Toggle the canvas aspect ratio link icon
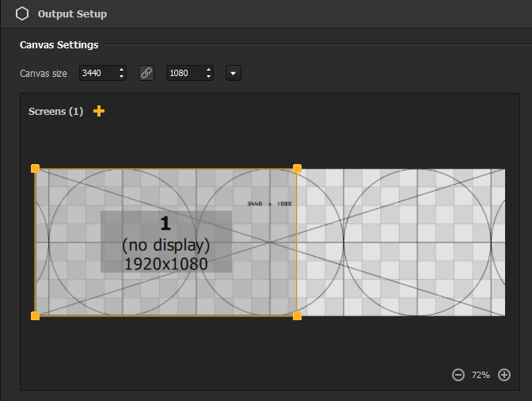Screen dimensions: 532x401 [146, 73]
